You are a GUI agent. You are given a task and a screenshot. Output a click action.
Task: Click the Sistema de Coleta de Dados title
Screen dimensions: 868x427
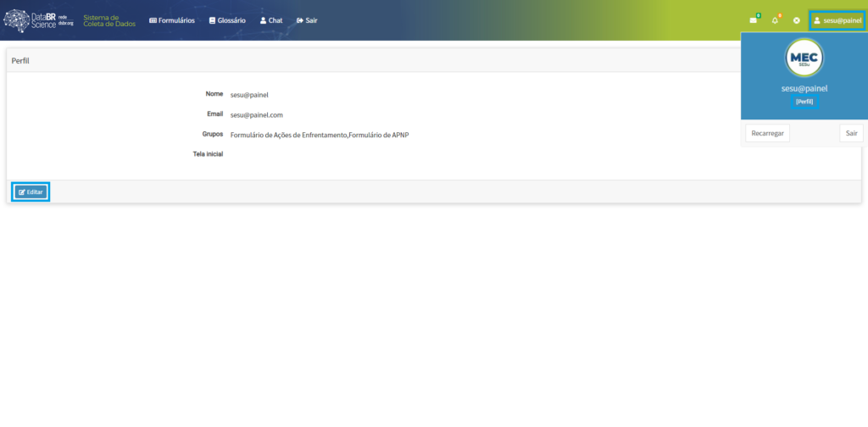(108, 20)
